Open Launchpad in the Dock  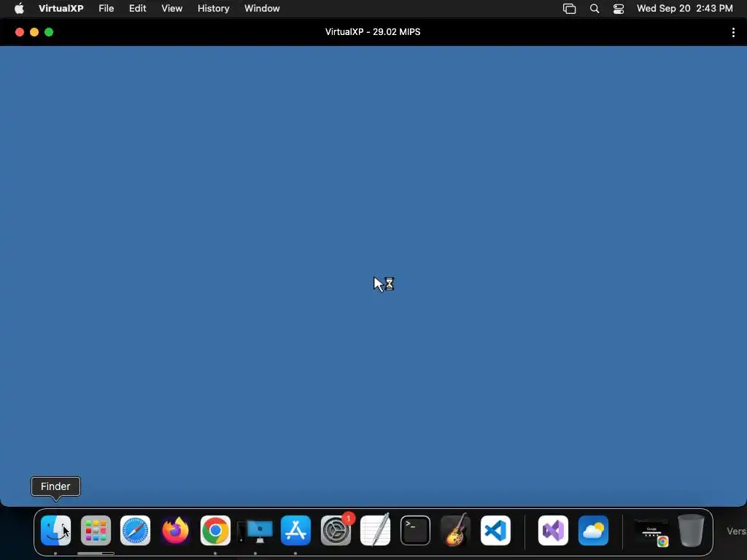[x=96, y=531]
